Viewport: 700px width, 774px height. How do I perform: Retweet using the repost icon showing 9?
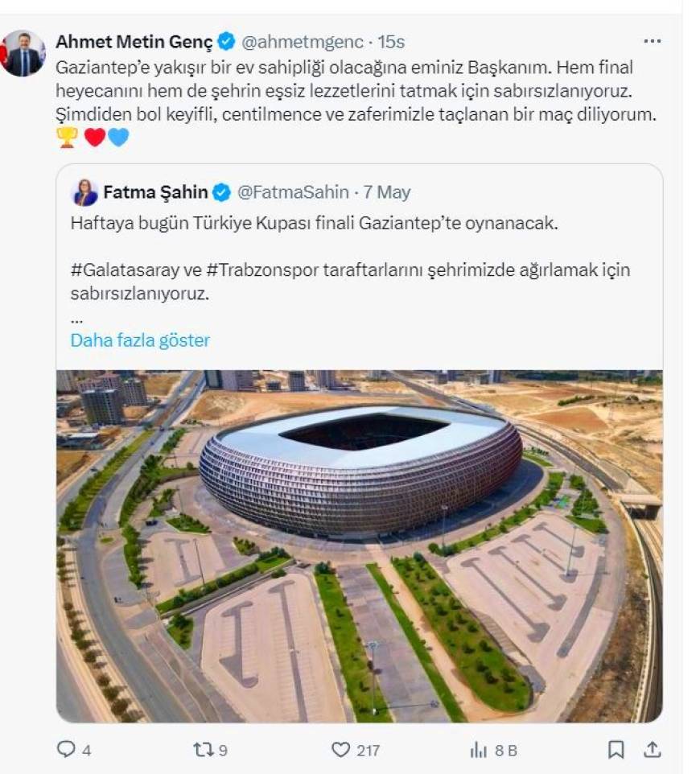202,750
